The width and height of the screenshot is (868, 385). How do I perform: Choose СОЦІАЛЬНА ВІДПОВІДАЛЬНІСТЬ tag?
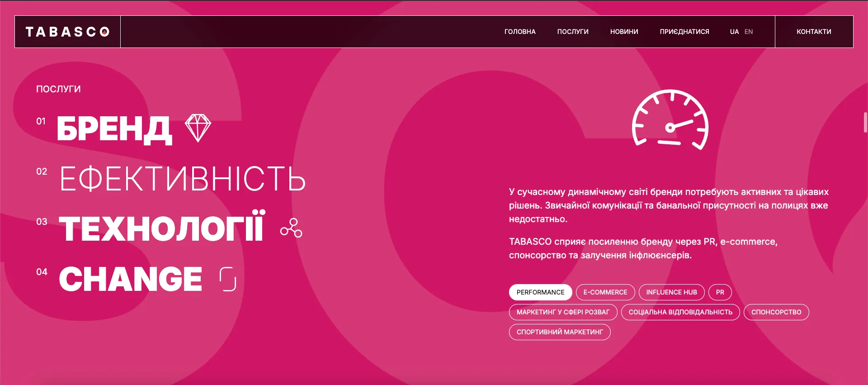point(680,312)
